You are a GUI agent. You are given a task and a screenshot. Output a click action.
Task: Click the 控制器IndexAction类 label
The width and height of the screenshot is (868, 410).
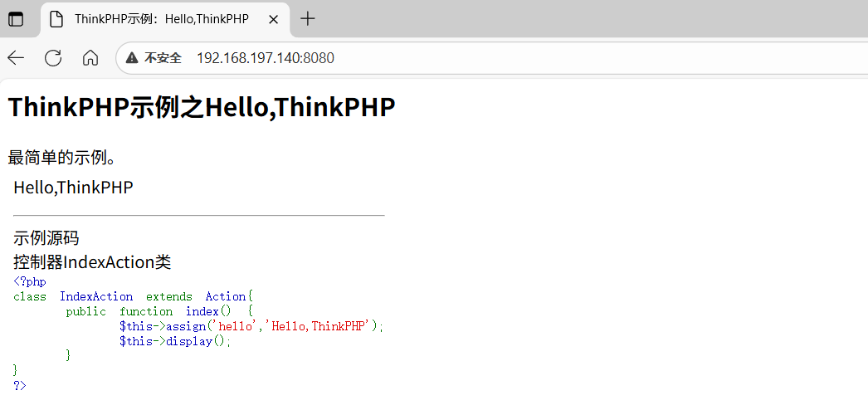(x=92, y=262)
